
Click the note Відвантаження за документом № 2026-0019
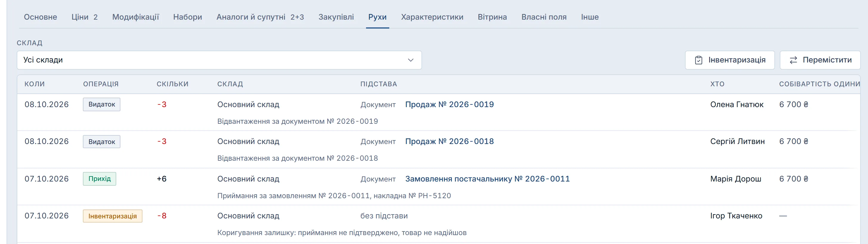[x=297, y=121]
